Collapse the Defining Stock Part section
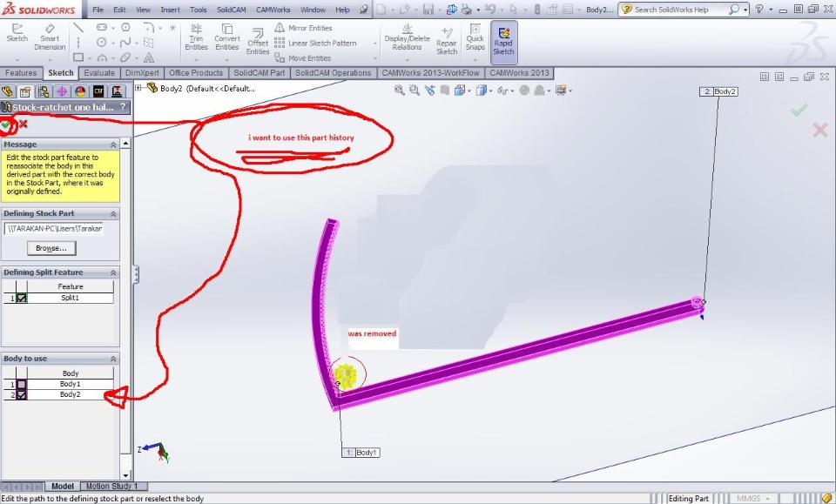 (113, 213)
